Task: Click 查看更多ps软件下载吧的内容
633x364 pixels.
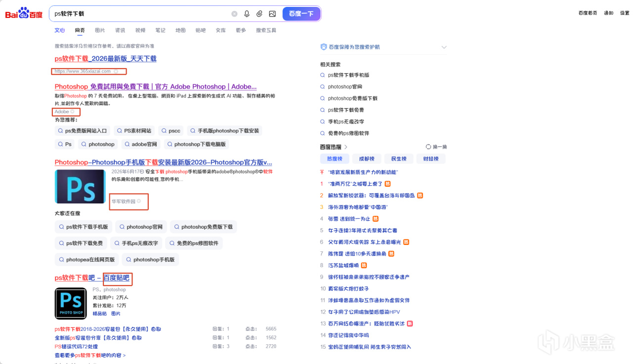Action: [x=90, y=356]
